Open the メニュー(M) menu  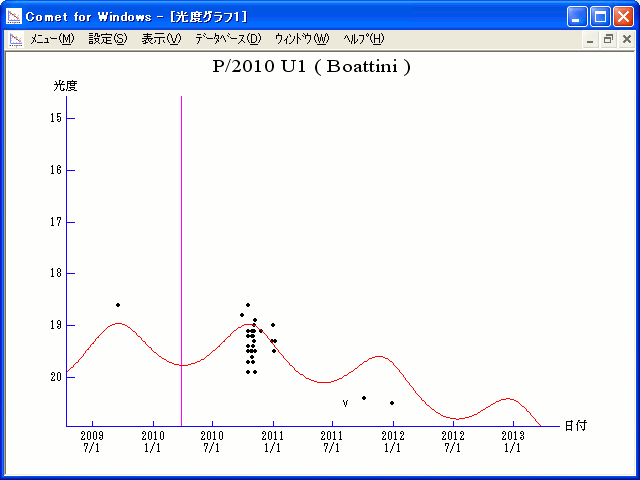pos(52,39)
